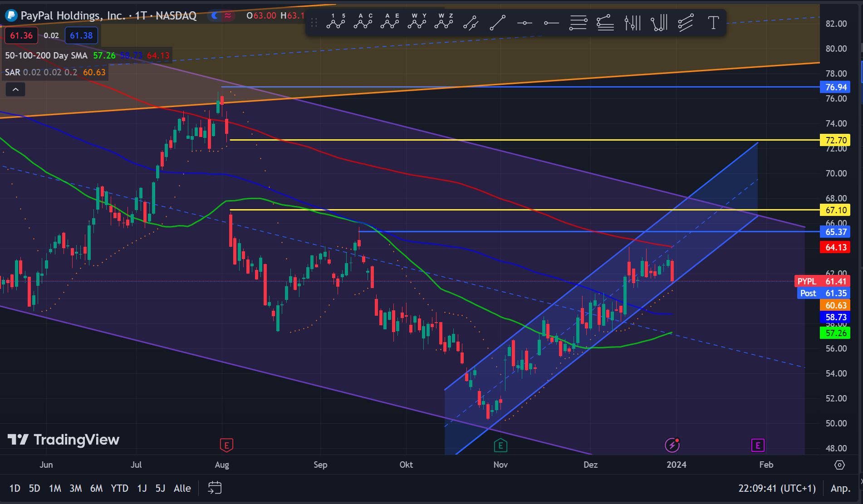The height and width of the screenshot is (504, 863).
Task: Click the 76.94 blue price label
Action: point(835,87)
